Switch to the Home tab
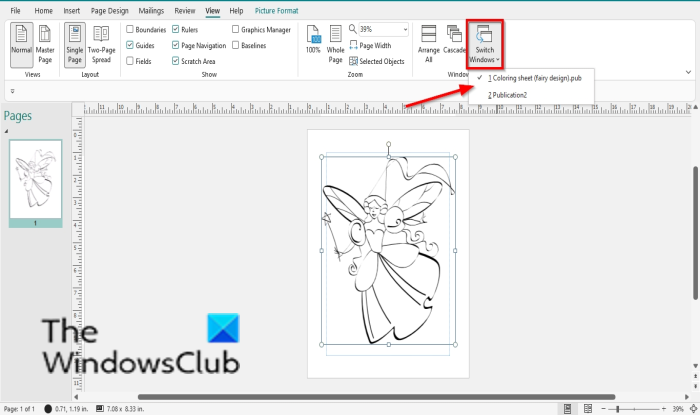This screenshot has width=700, height=415. [x=44, y=11]
